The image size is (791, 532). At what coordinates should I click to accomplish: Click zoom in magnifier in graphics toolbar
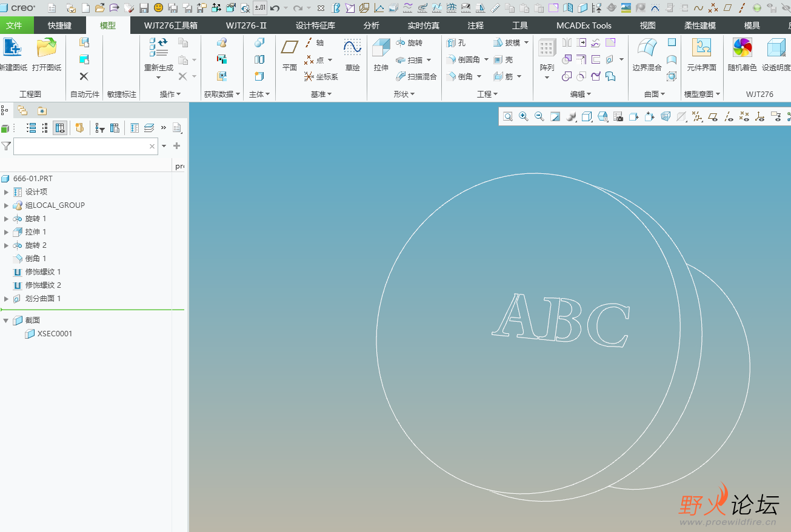[524, 116]
